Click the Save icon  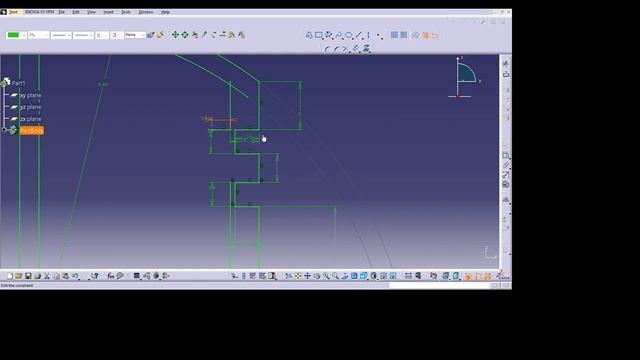pyautogui.click(x=28, y=276)
